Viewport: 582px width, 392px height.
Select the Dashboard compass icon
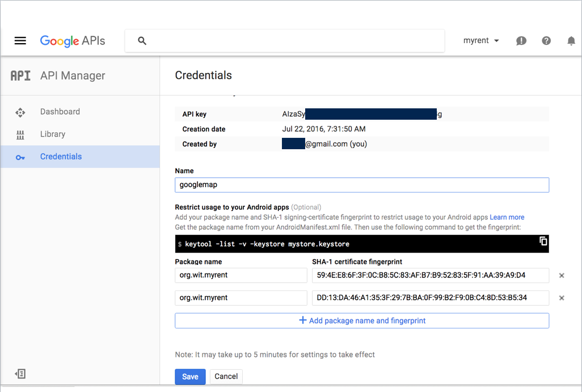click(19, 112)
